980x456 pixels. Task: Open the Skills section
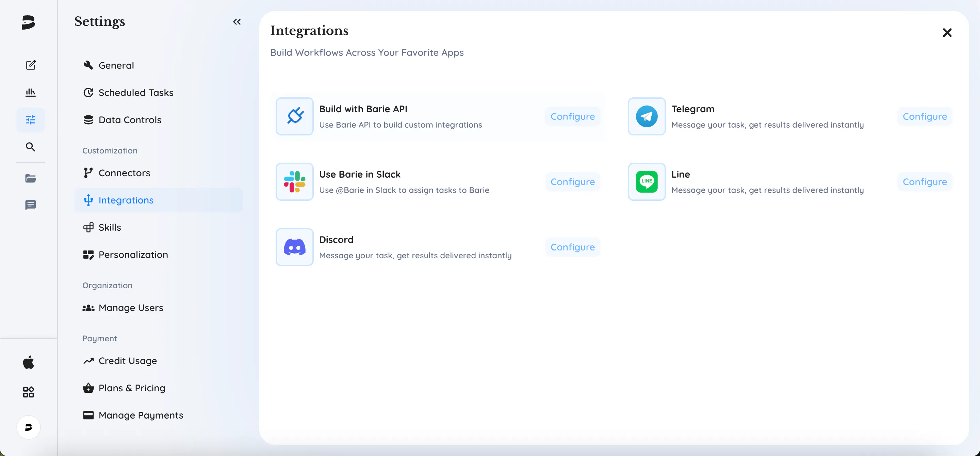[158, 227]
